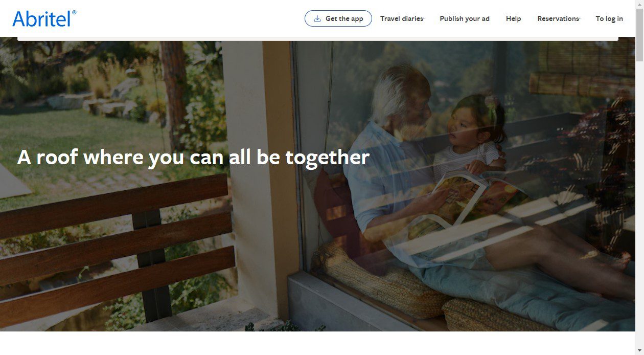Image resolution: width=644 pixels, height=355 pixels.
Task: Expand the Reservations menu
Action: (x=558, y=18)
